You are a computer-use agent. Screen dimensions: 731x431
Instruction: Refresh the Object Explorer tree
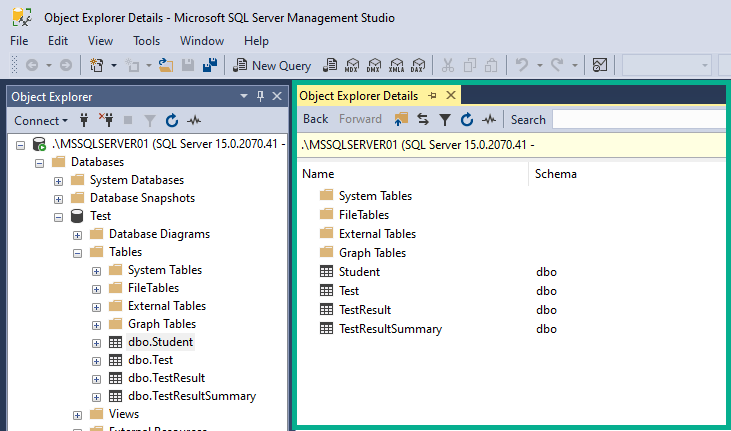coord(172,120)
